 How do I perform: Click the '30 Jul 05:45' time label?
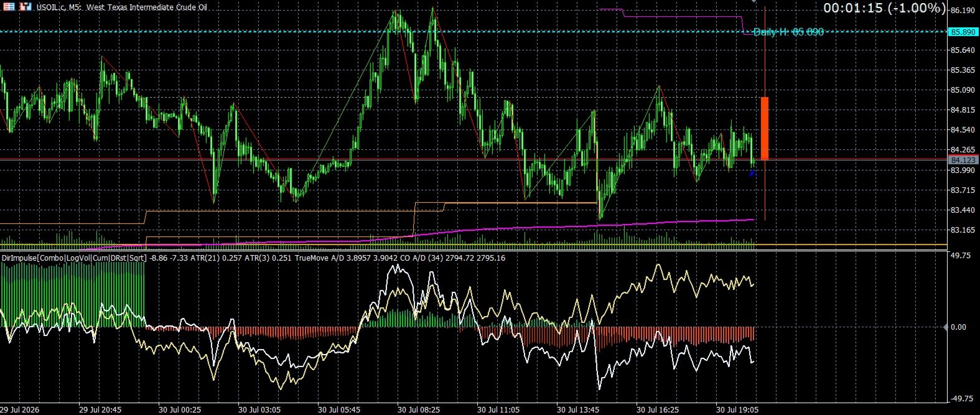point(339,410)
